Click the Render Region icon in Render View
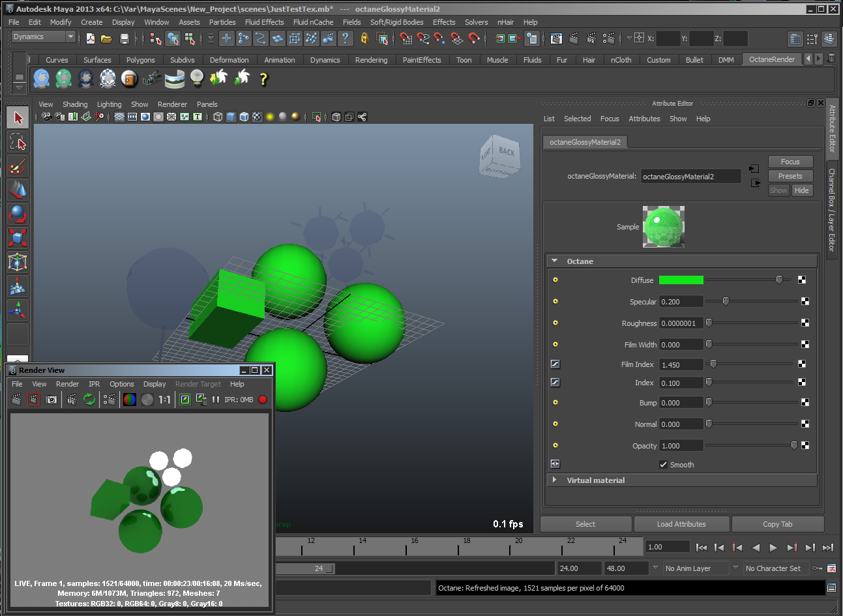This screenshot has height=616, width=843. click(x=34, y=400)
